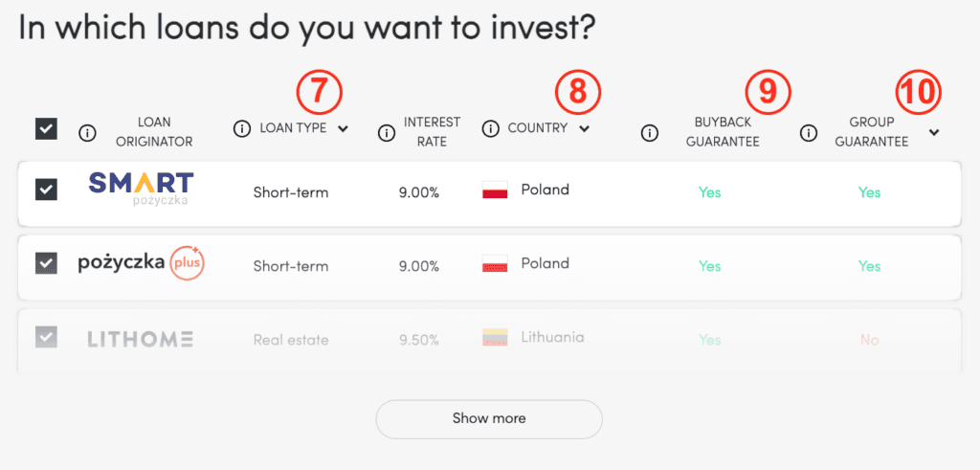
Task: Click info icon beside Country header
Action: (492, 128)
